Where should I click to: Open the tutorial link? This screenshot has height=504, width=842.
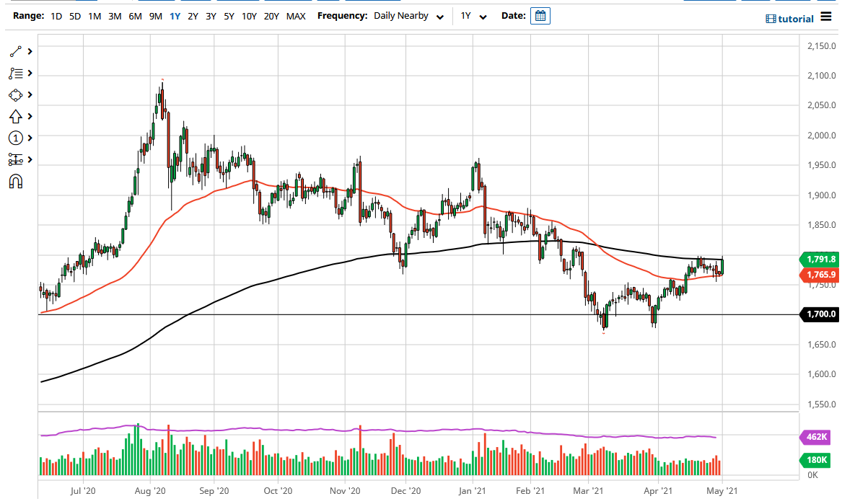tap(790, 19)
